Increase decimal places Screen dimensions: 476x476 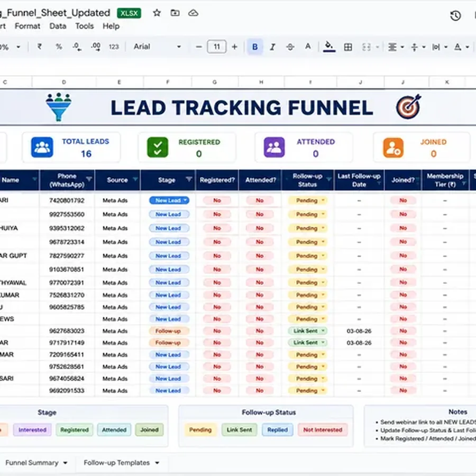coord(96,47)
